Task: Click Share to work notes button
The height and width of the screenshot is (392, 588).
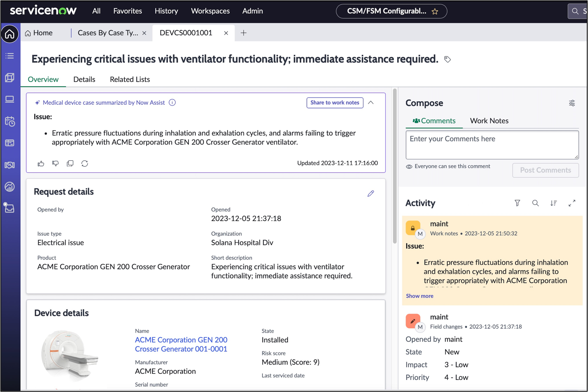Action: click(335, 103)
